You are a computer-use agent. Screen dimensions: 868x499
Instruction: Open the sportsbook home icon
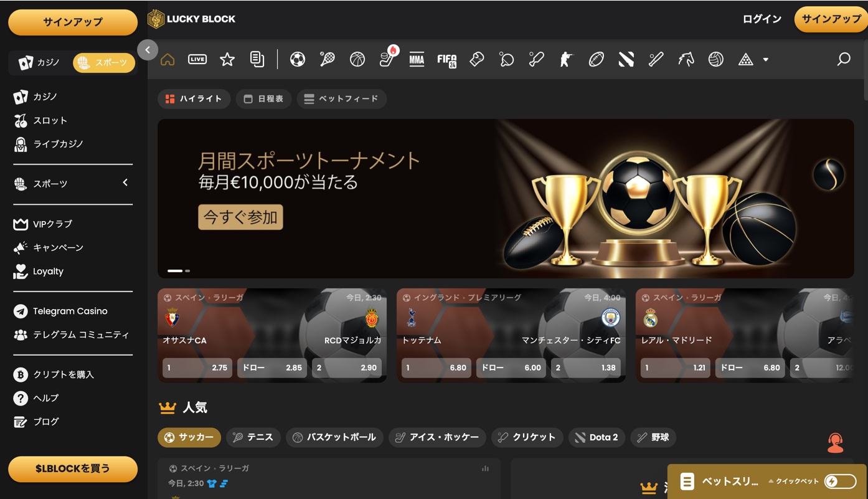(x=167, y=60)
